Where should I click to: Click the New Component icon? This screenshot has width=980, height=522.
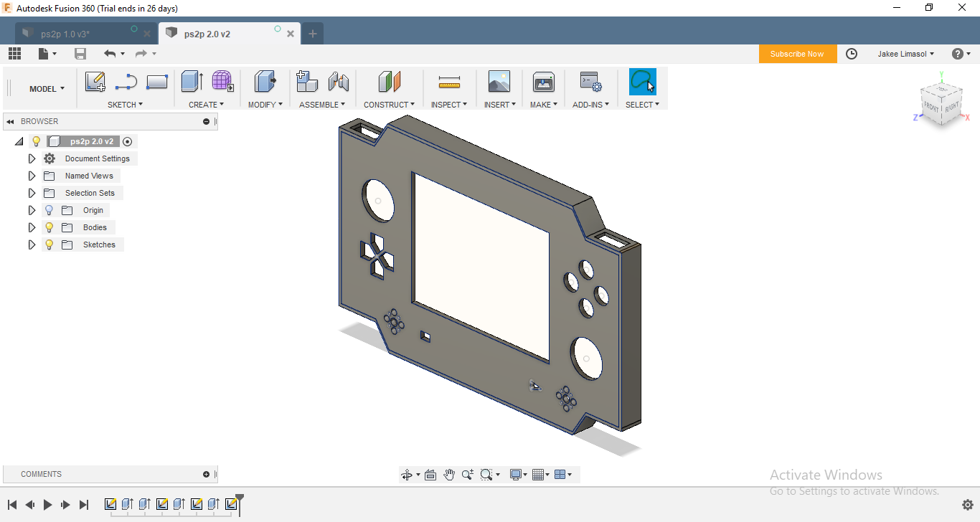[307, 81]
